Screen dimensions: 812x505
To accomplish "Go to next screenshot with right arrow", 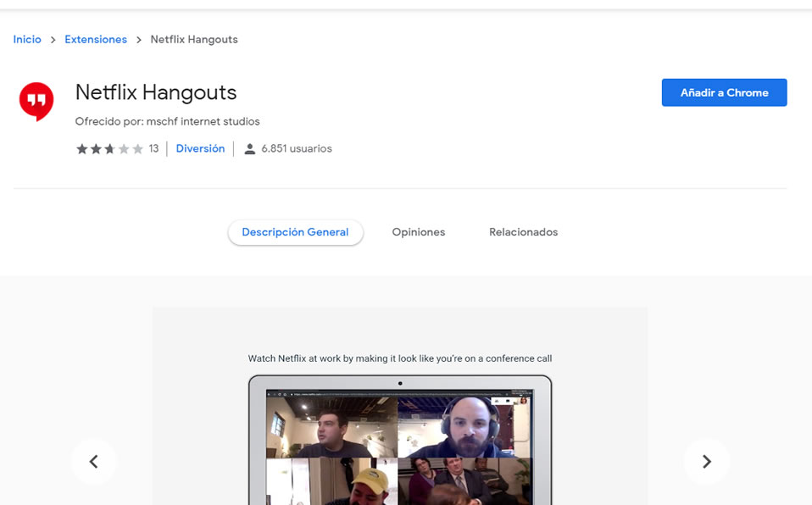I will tap(706, 462).
